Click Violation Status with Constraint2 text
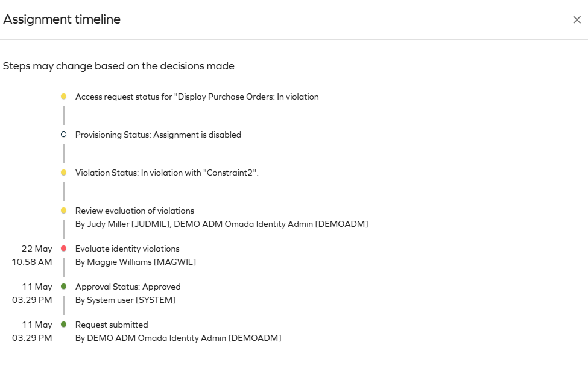Screen dimensions: 588x380 tap(167, 173)
